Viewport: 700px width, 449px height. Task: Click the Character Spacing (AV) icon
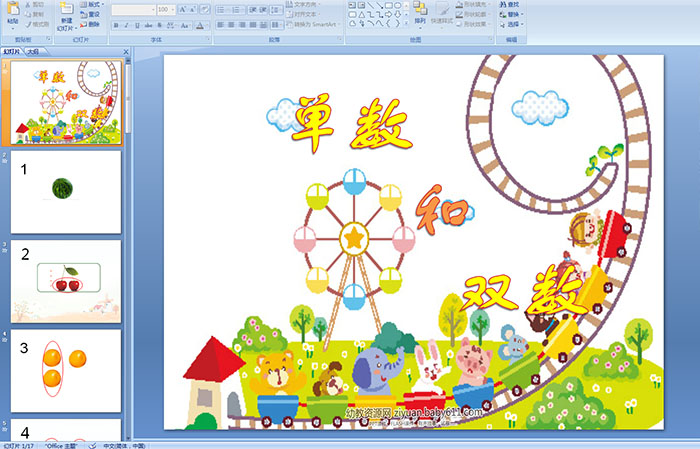[171, 25]
